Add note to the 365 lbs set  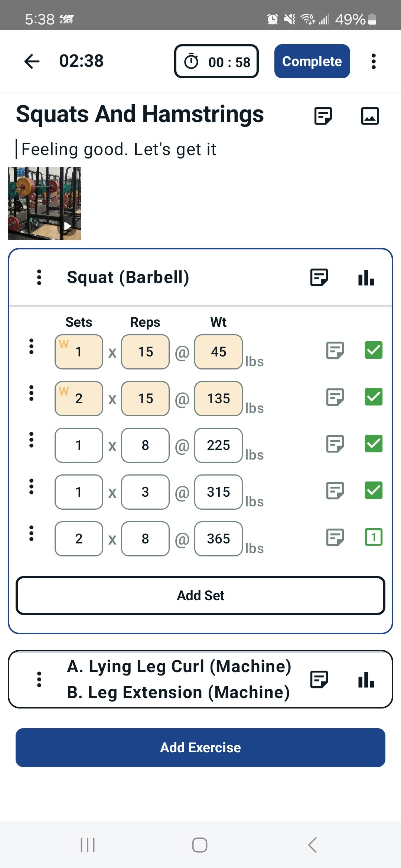335,537
